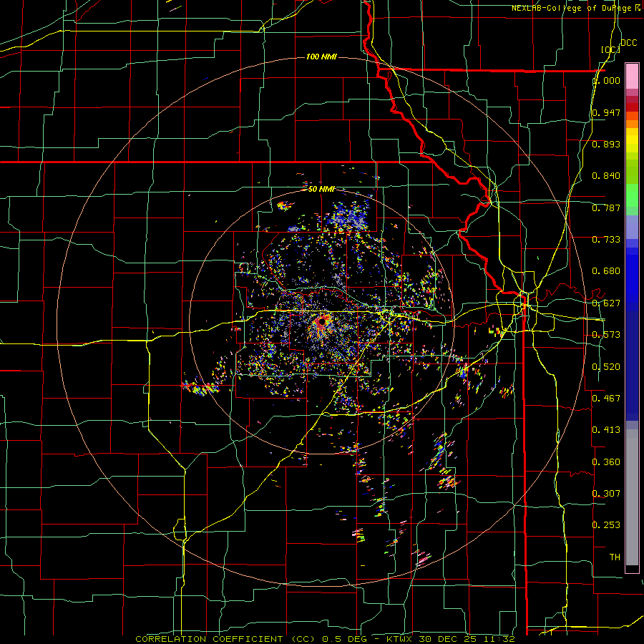Screen dimensions: 644x644
Task: Click the 0.787 legend value
Action: [x=606, y=208]
